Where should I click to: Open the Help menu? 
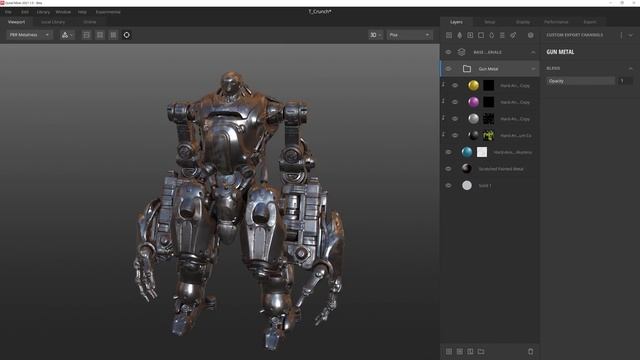[82, 12]
